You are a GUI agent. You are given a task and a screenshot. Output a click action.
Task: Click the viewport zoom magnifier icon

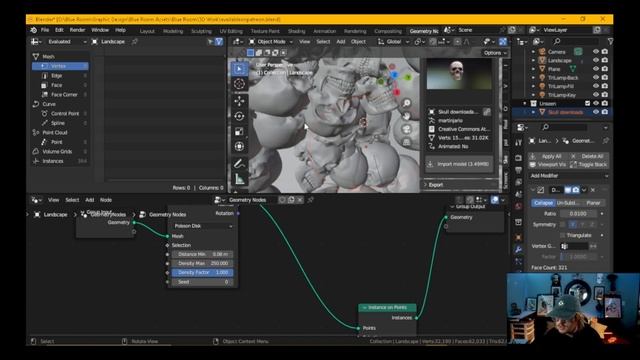[x=407, y=103]
